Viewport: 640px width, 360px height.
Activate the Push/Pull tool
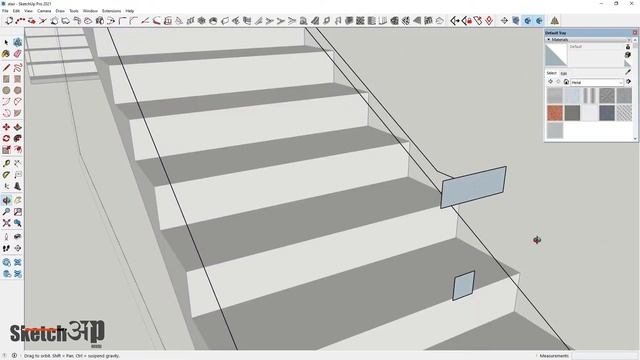tap(18, 127)
